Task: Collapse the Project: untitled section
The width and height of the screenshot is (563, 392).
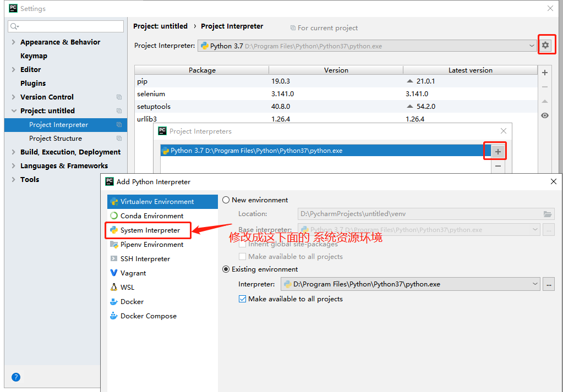Action: click(x=14, y=111)
